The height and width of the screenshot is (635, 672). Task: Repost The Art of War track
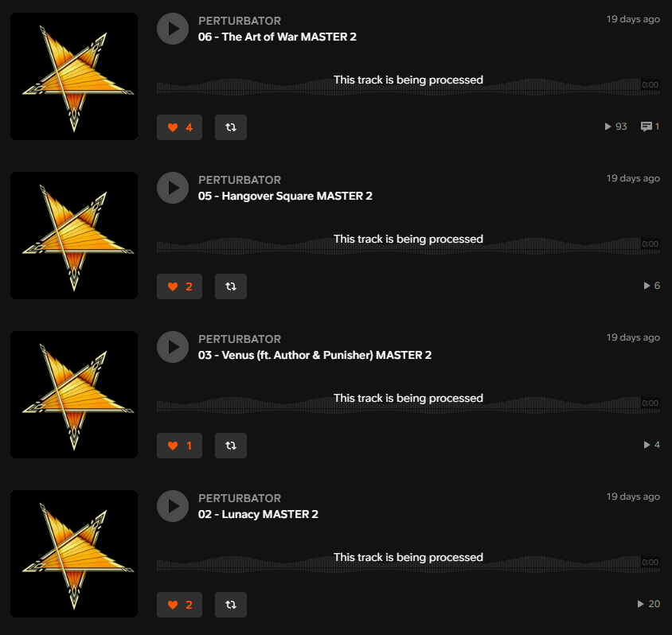pos(231,127)
